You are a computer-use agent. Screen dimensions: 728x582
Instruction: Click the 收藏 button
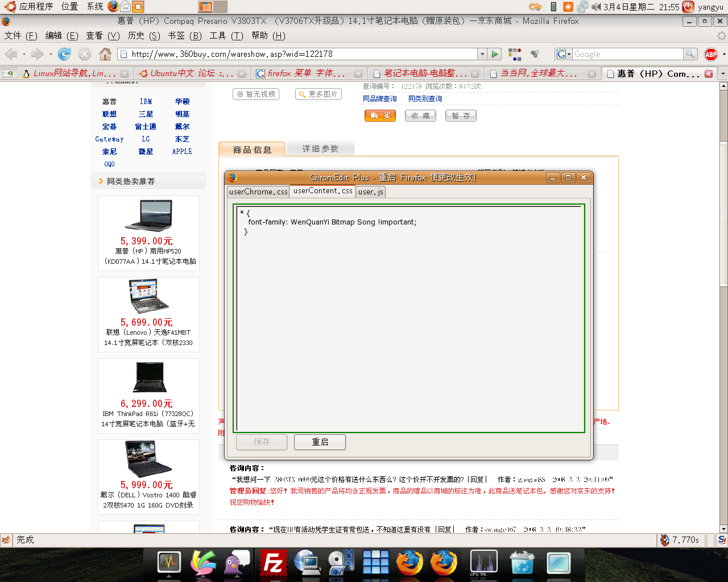click(x=420, y=116)
